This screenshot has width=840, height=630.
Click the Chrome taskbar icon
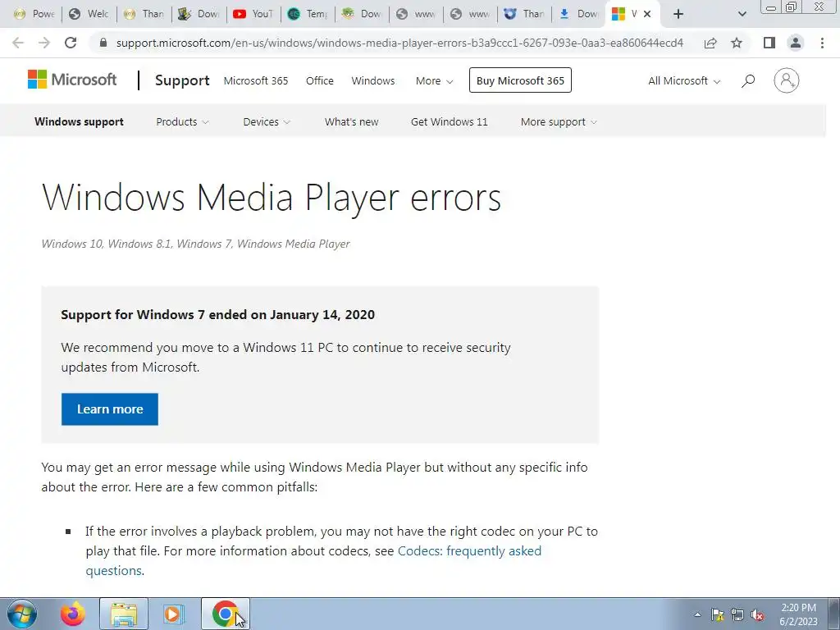click(x=225, y=614)
